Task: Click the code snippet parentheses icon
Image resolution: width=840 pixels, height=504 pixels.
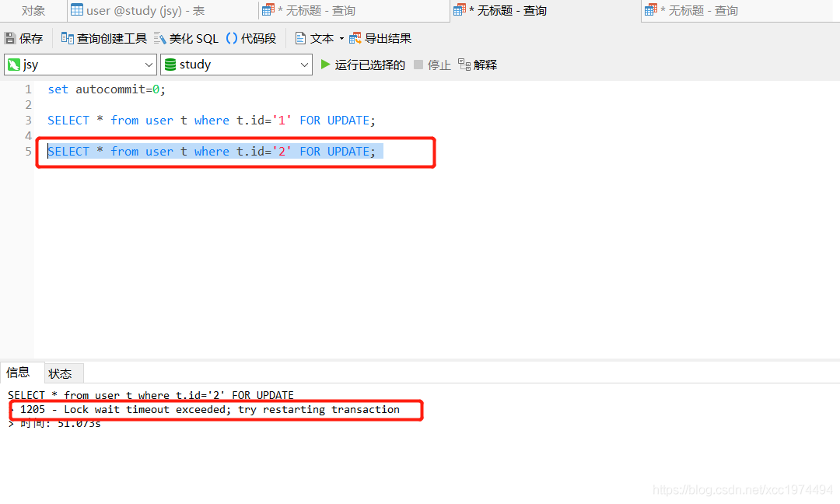Action: [232, 38]
